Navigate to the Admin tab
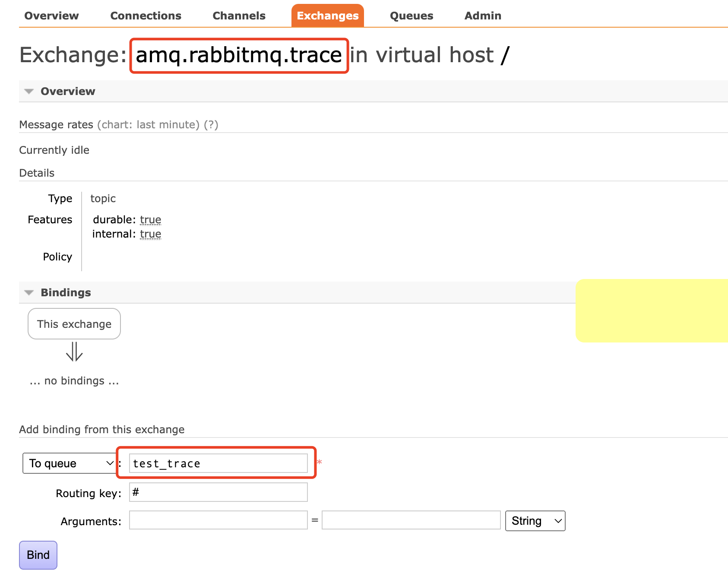This screenshot has height=577, width=728. click(x=482, y=16)
